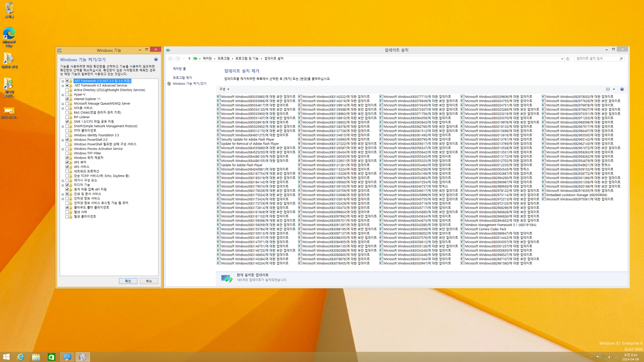Screen dimensions: 644x362
Task: Click the address bar control panel icon
Action: pyautogui.click(x=195, y=59)
